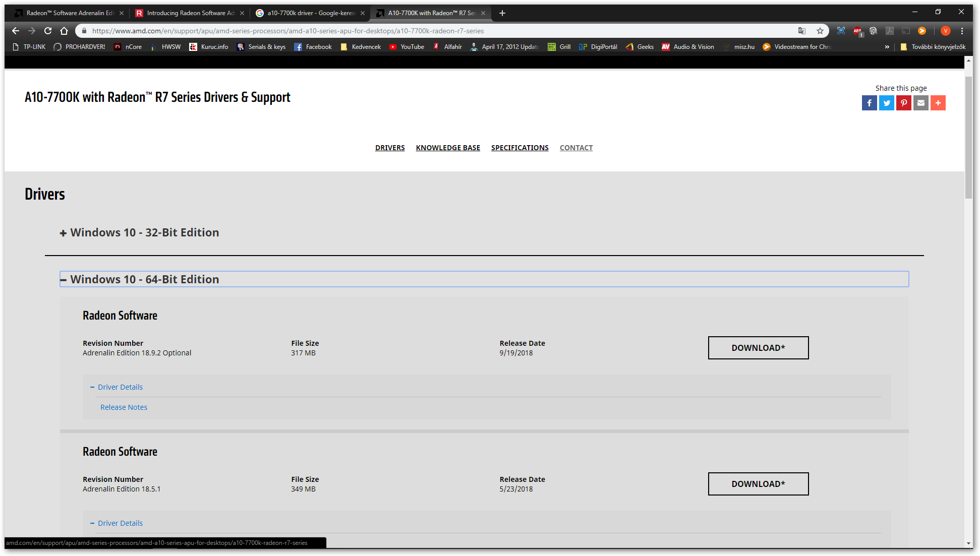Jump to CONTACT section
Image resolution: width=980 pixels, height=556 pixels.
(x=576, y=148)
